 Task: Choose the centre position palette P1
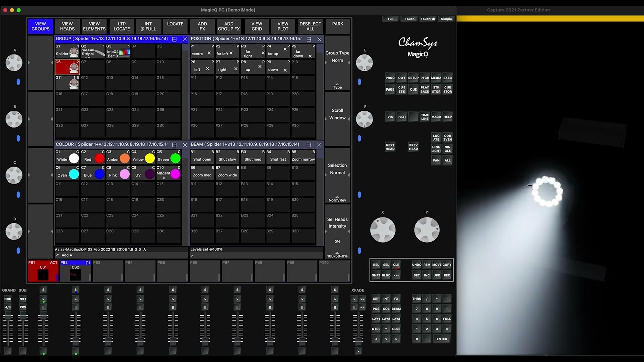(202, 51)
